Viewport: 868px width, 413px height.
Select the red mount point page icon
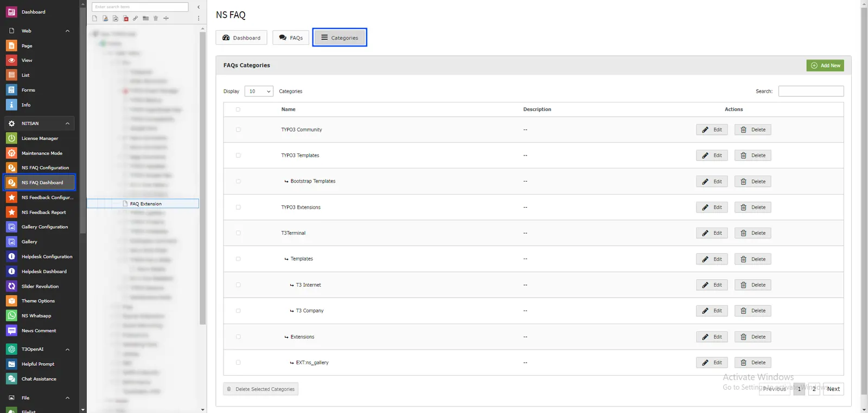[126, 18]
